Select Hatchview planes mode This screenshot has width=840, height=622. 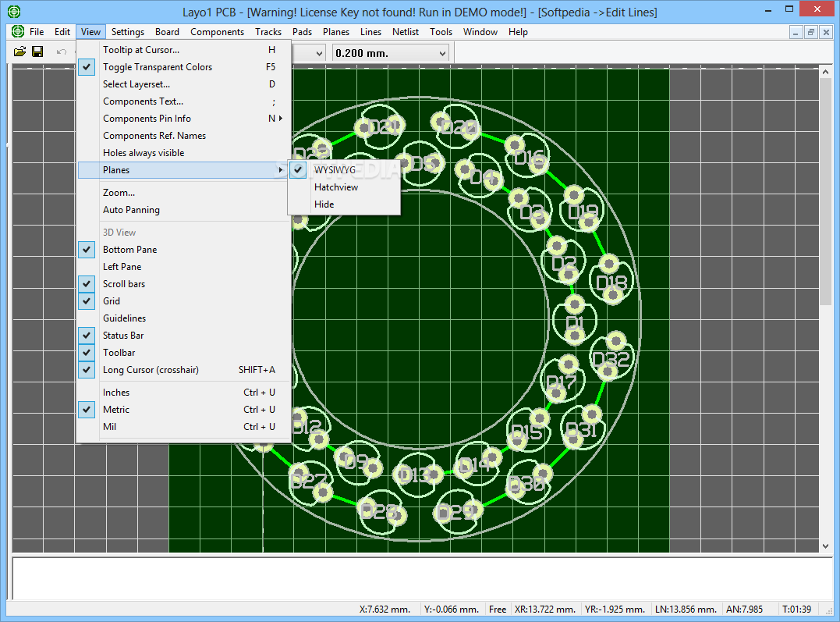click(345, 187)
